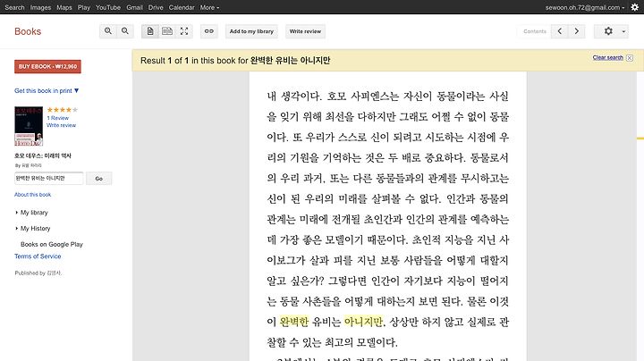Screen dimensions: 644x361
Task: Expand Get this book in print
Action: coord(47,90)
